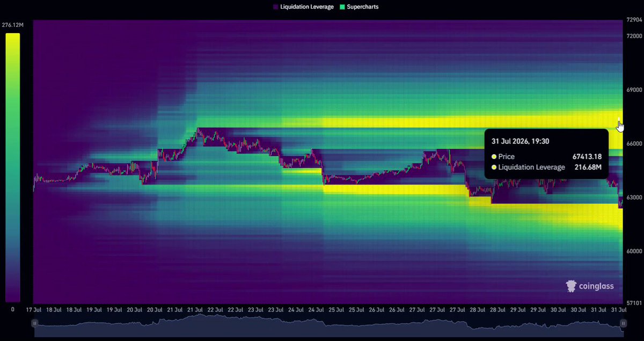Screen dimensions: 644x341
Task: Click the 276.12M color scale maximum label
Action: point(13,25)
